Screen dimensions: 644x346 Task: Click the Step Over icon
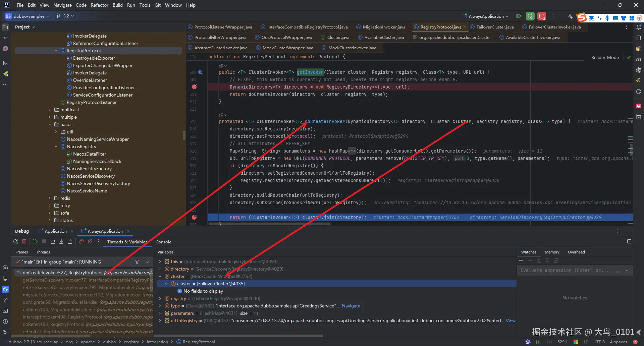pyautogui.click(x=53, y=242)
